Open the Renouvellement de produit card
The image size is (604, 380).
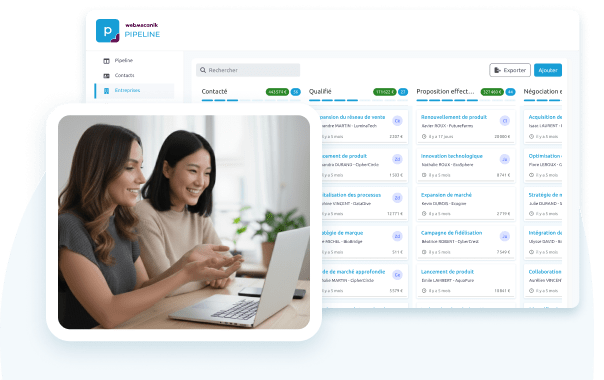point(466,127)
